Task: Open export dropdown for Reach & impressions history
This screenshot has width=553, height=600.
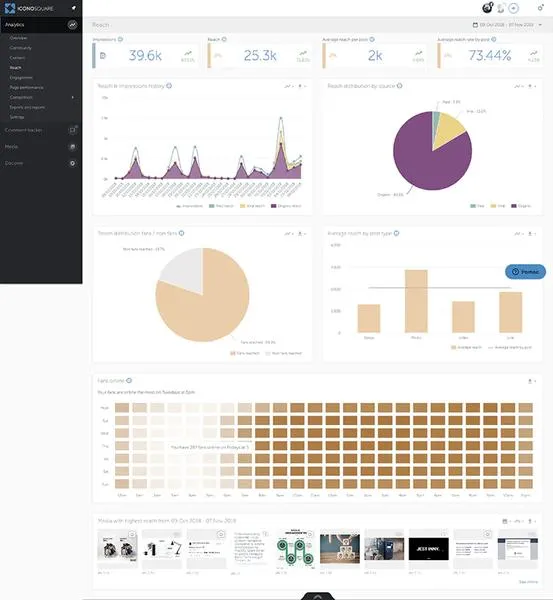Action: coord(302,86)
